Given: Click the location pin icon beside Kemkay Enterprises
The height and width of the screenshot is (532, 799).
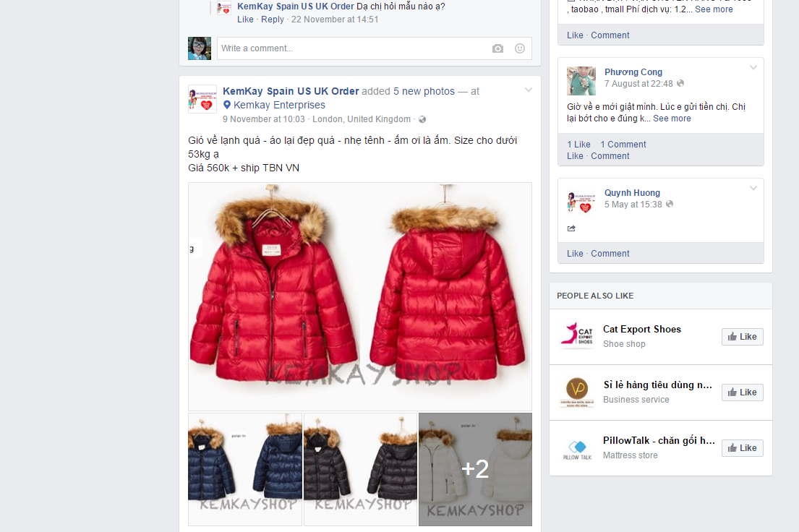Looking at the screenshot, I should (227, 105).
